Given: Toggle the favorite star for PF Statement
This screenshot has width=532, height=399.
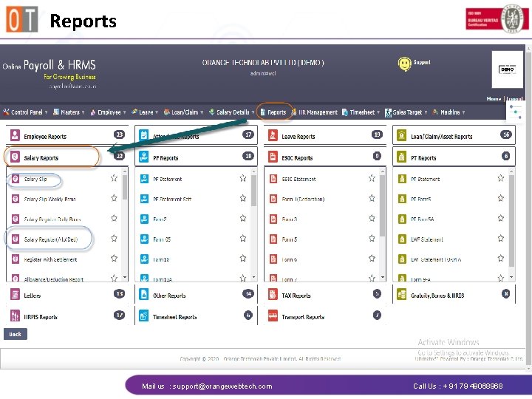Looking at the screenshot, I should 243,178.
